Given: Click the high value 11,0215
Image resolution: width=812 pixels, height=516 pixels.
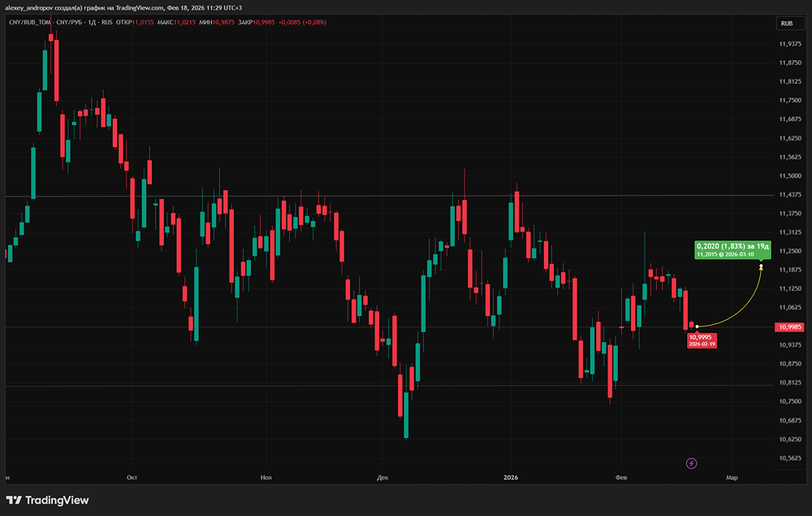Looking at the screenshot, I should pos(184,22).
